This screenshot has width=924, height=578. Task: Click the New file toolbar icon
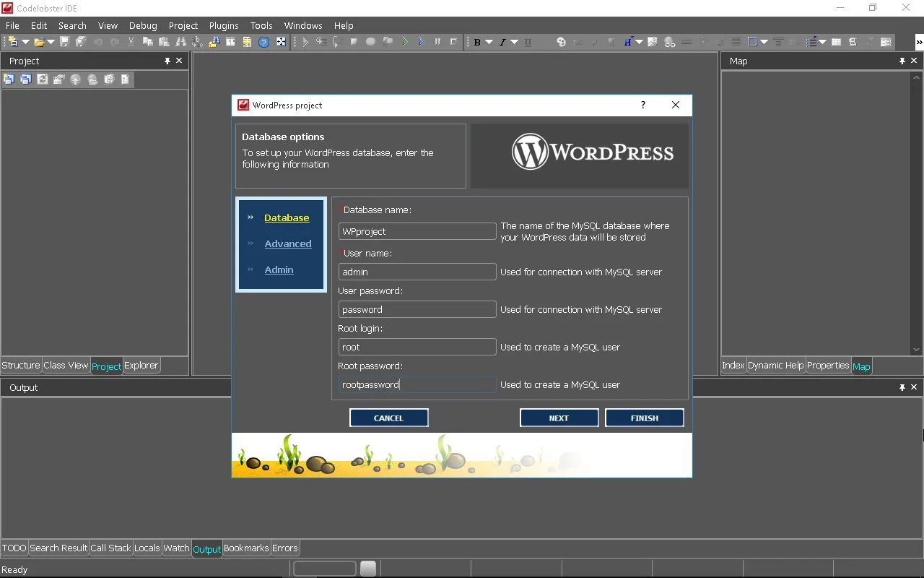tap(13, 42)
